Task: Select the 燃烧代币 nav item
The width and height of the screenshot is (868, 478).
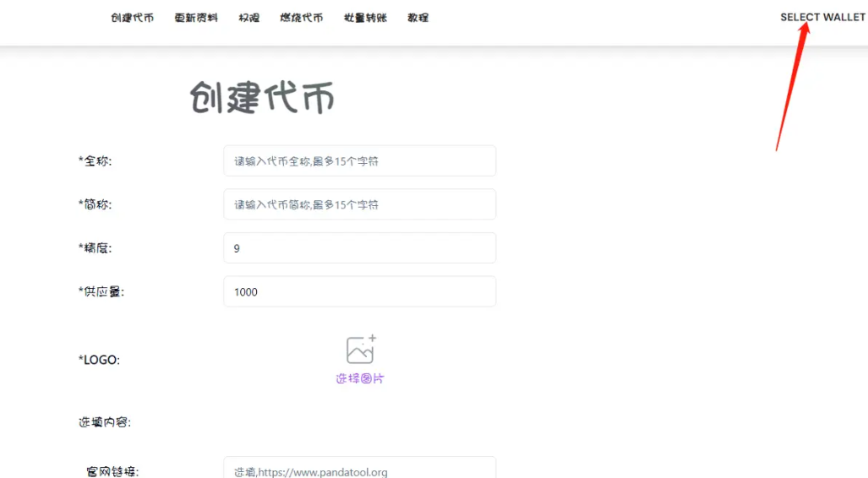Action: click(302, 18)
